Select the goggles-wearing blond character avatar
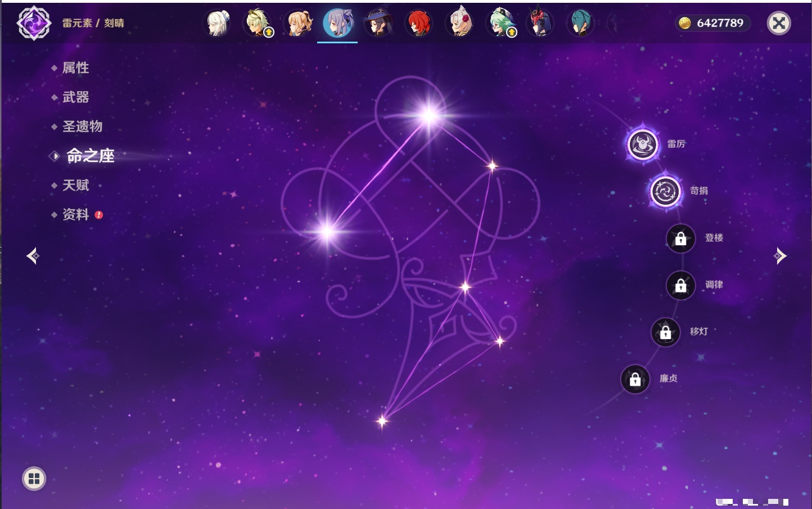This screenshot has height=509, width=812. 258,23
